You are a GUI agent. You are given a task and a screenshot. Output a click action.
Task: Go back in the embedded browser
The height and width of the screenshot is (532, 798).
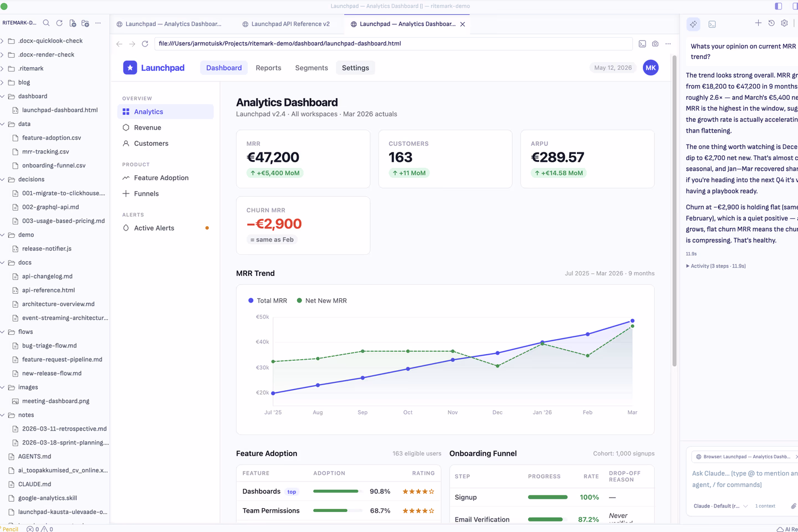click(119, 44)
